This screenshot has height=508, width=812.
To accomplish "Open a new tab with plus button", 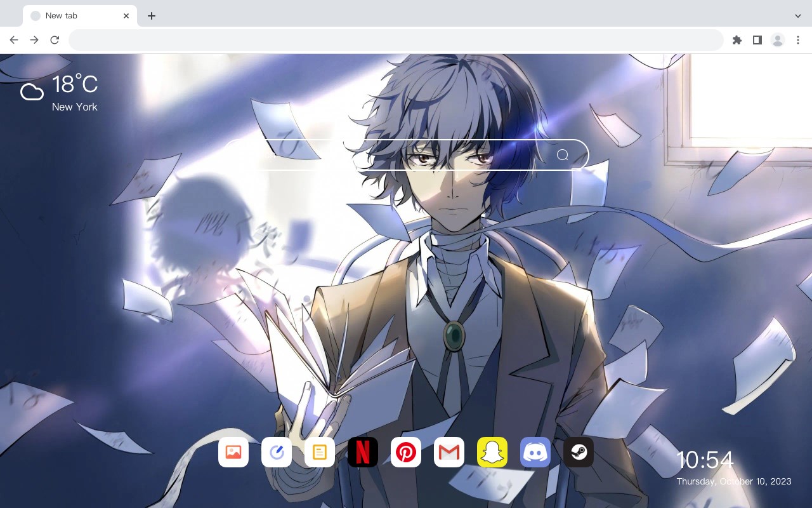I will pos(151,16).
